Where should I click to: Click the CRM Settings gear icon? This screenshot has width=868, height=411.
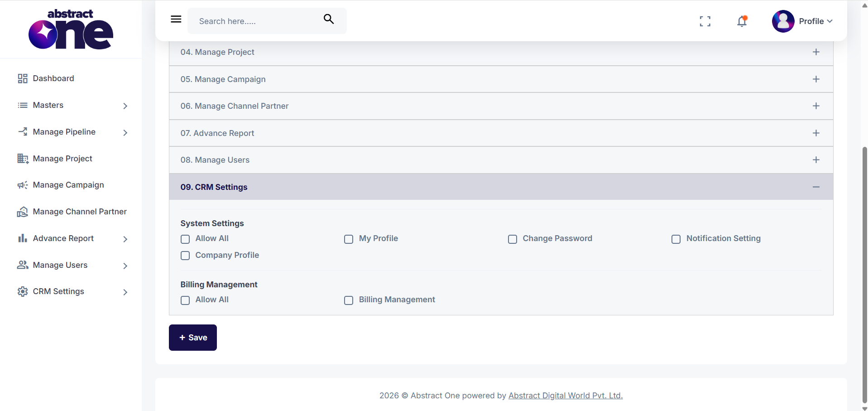[23, 291]
